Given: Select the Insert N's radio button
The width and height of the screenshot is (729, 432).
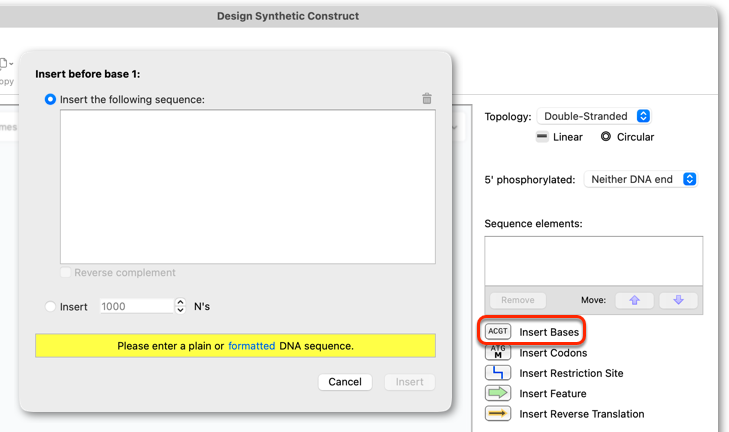Looking at the screenshot, I should pyautogui.click(x=50, y=306).
